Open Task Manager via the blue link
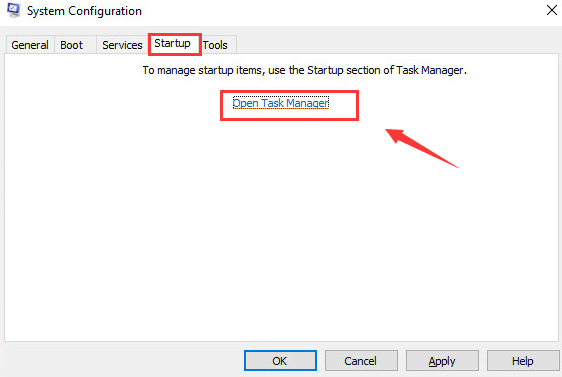 [281, 103]
